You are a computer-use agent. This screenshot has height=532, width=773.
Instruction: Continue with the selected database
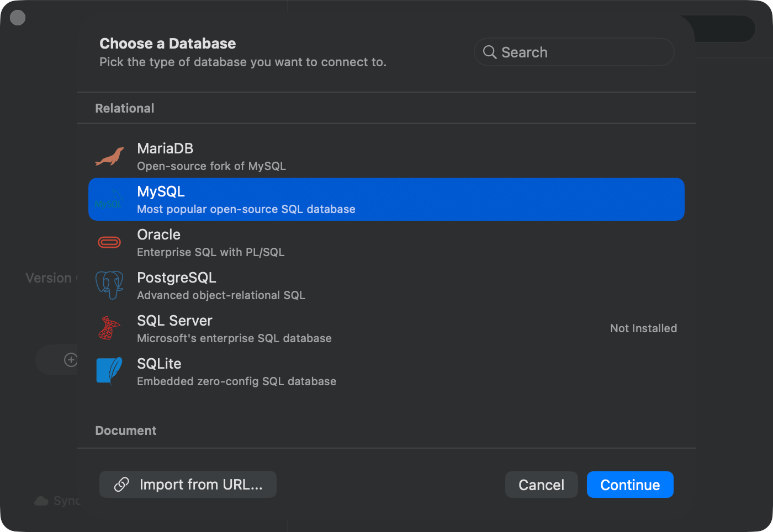(x=630, y=485)
